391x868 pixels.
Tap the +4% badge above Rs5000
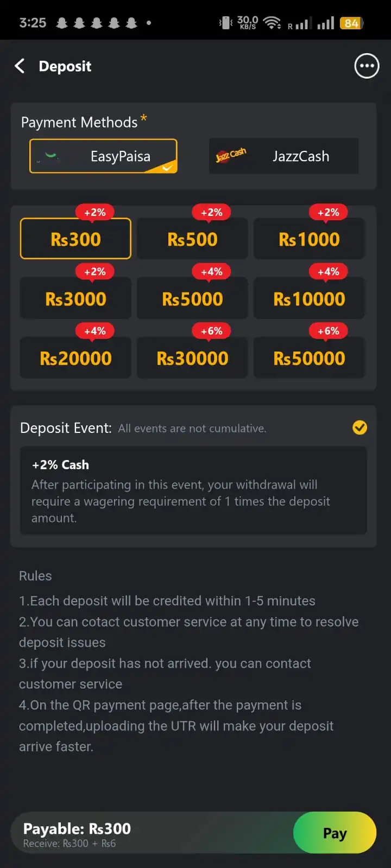[211, 271]
